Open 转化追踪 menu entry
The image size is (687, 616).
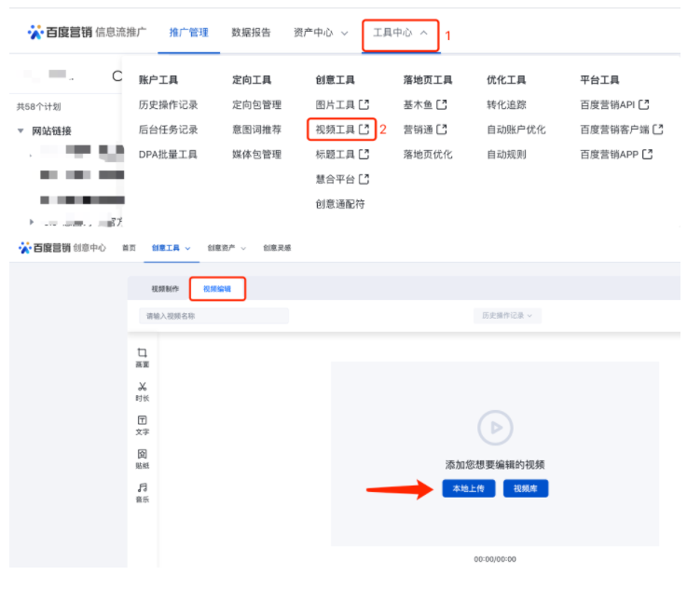(506, 104)
